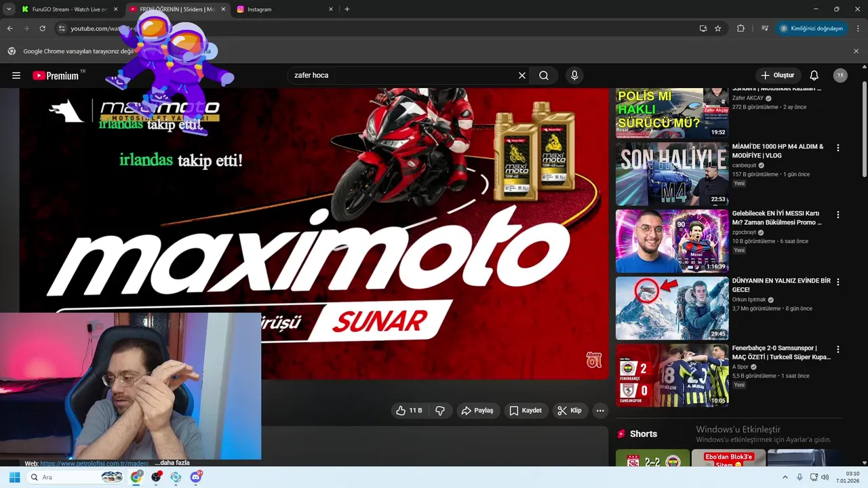868x488 pixels.
Task: Open options for the Miami M4 video
Action: [x=838, y=148]
